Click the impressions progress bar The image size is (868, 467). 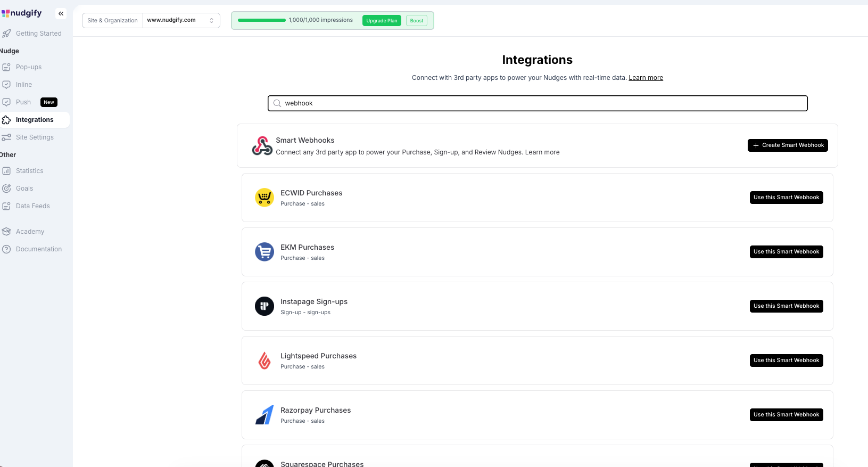coord(262,20)
